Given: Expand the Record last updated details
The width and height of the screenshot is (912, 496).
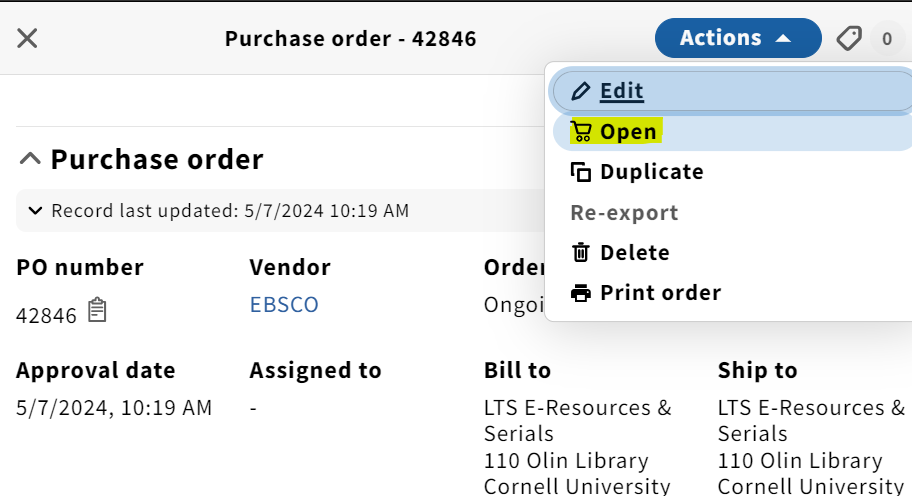Looking at the screenshot, I should click(x=35, y=210).
